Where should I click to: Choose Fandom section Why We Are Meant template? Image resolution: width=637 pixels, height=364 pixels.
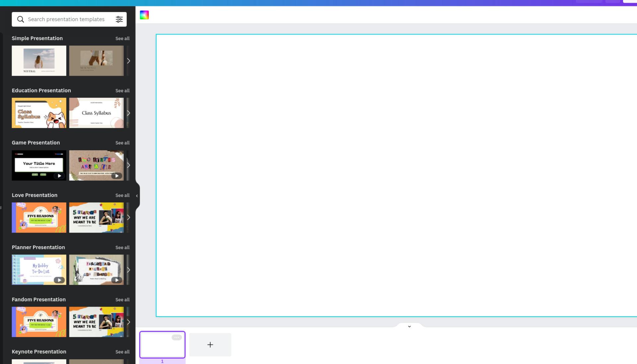pyautogui.click(x=96, y=322)
